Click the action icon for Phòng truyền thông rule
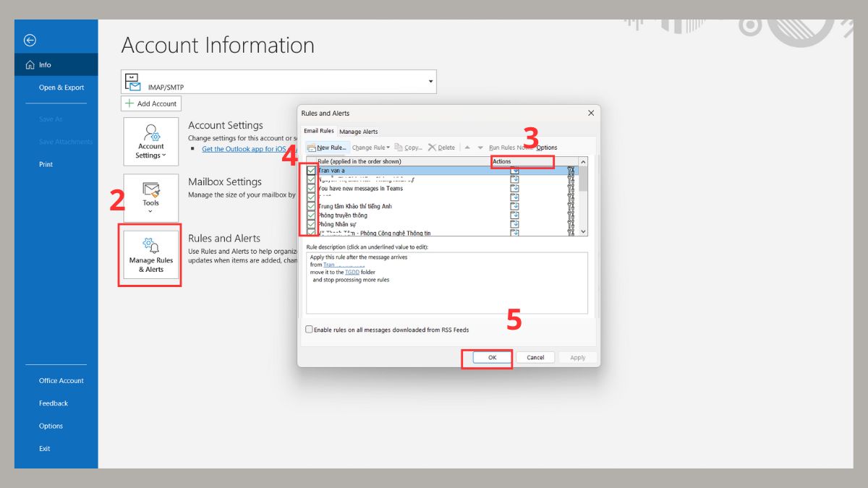Screen dimensions: 868x488 click(x=515, y=215)
